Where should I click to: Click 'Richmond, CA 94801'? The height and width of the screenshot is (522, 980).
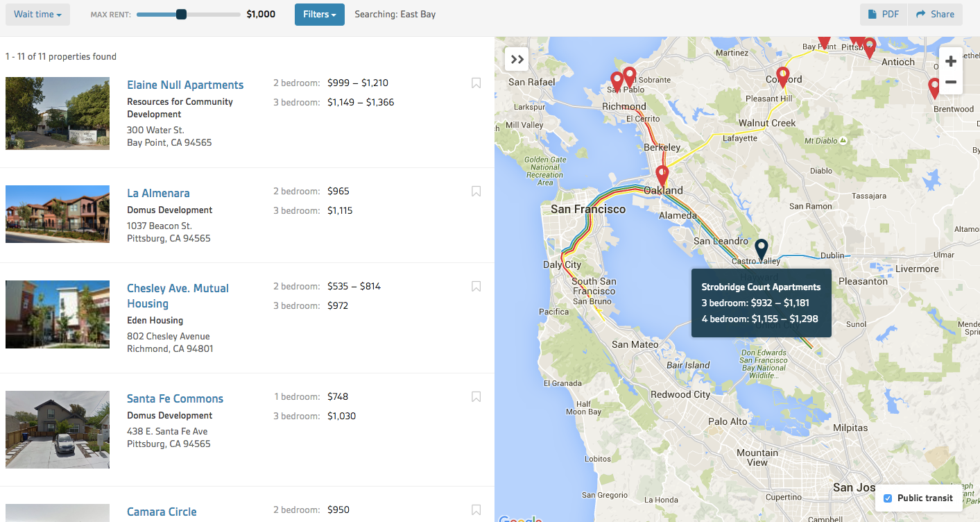[x=170, y=349]
